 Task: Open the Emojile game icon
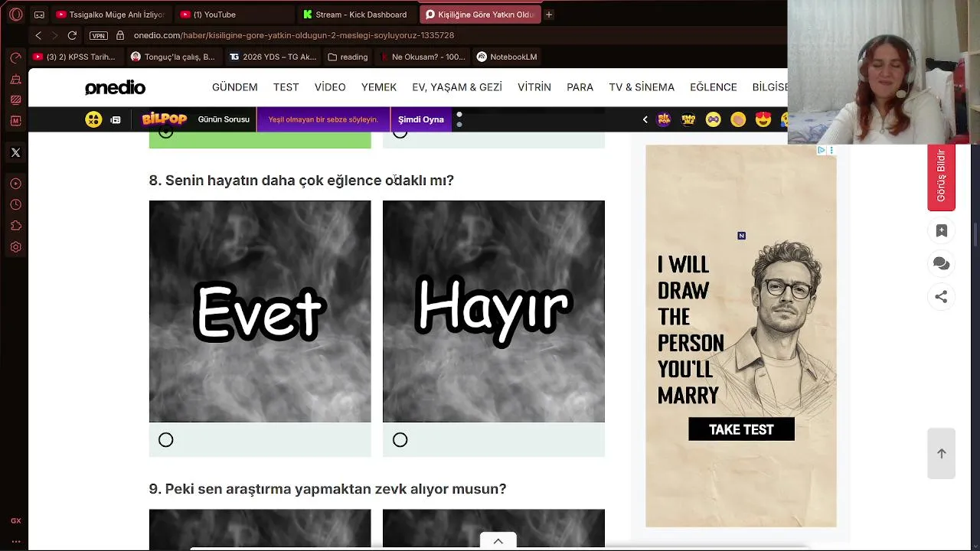click(688, 119)
